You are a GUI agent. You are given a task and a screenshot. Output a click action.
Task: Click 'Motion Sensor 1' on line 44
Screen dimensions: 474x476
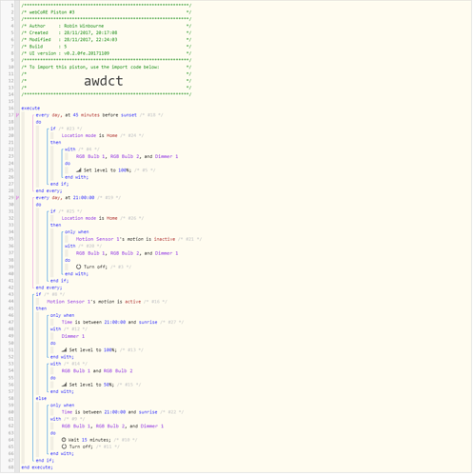[69, 302]
